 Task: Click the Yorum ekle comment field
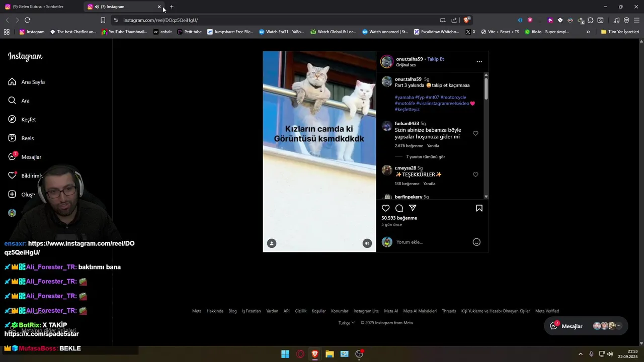point(433,242)
